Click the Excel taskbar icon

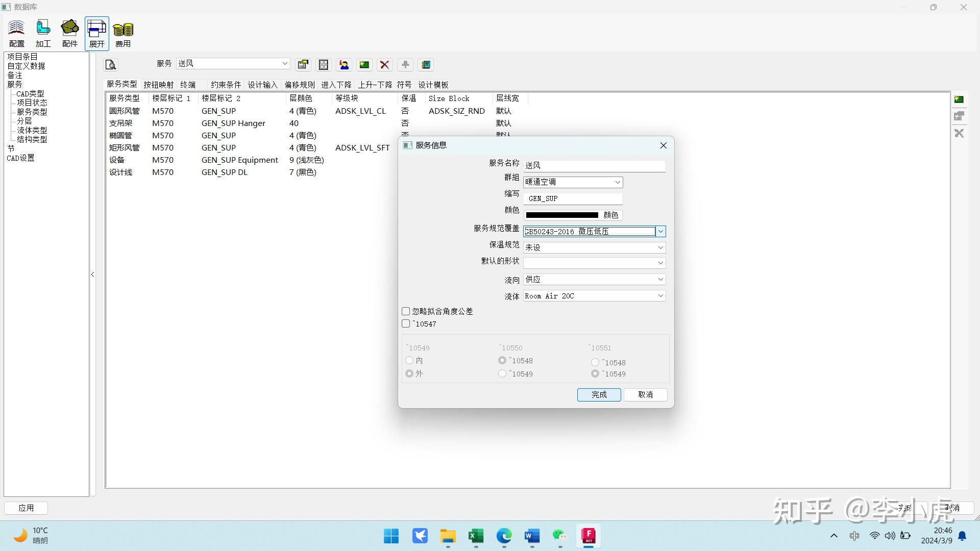click(x=476, y=536)
